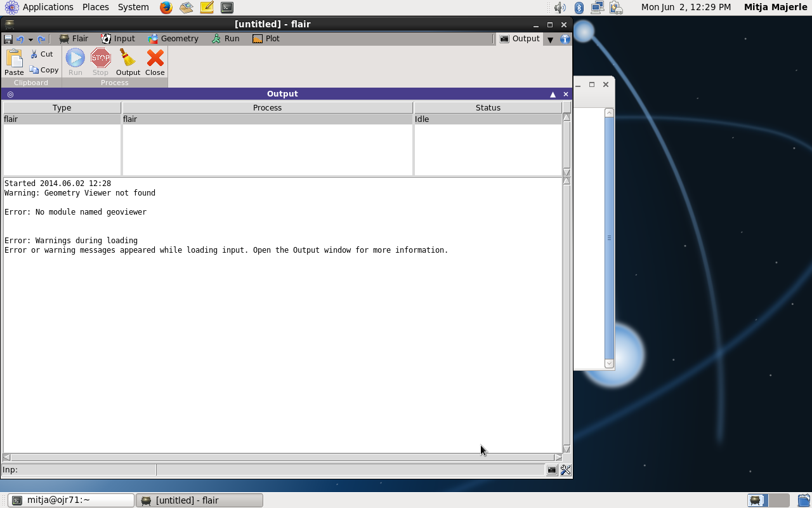
Task: Open the ribbon dropdown arrow beside Output tab
Action: (x=550, y=39)
